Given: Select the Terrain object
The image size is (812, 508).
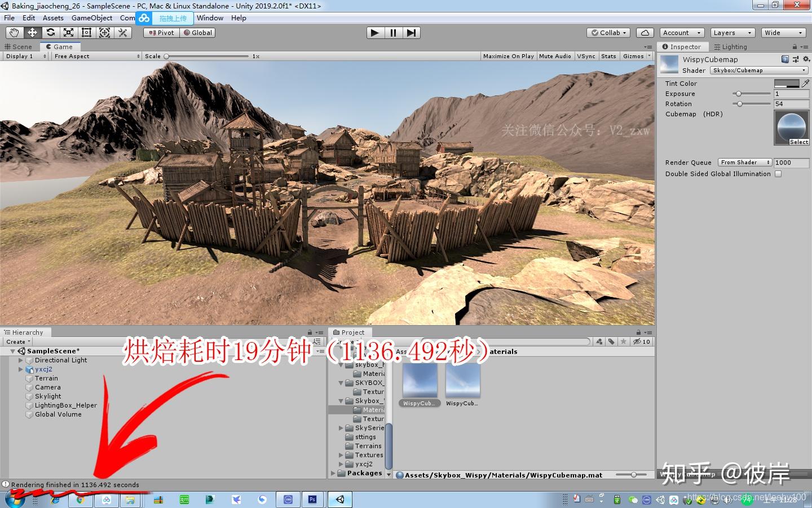Looking at the screenshot, I should coord(46,378).
